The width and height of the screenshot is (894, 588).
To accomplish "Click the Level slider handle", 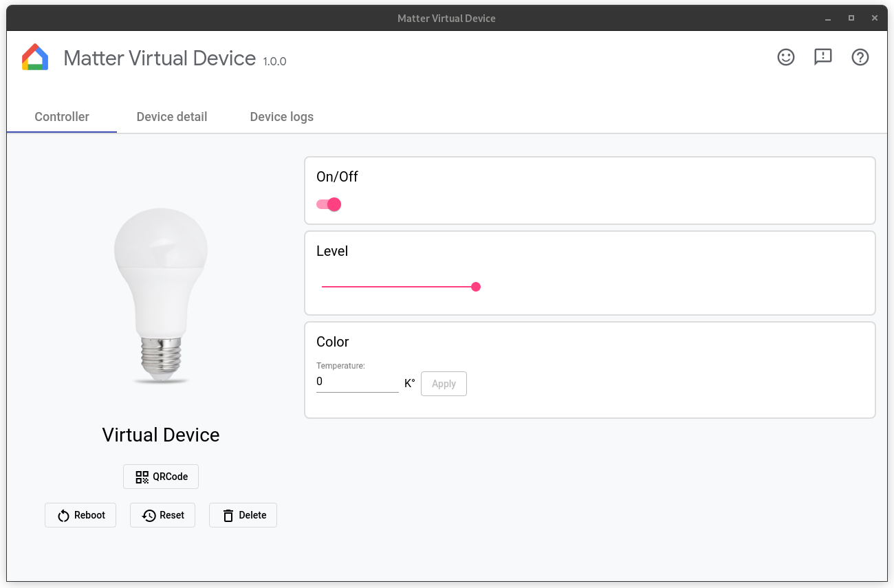I will (x=476, y=287).
